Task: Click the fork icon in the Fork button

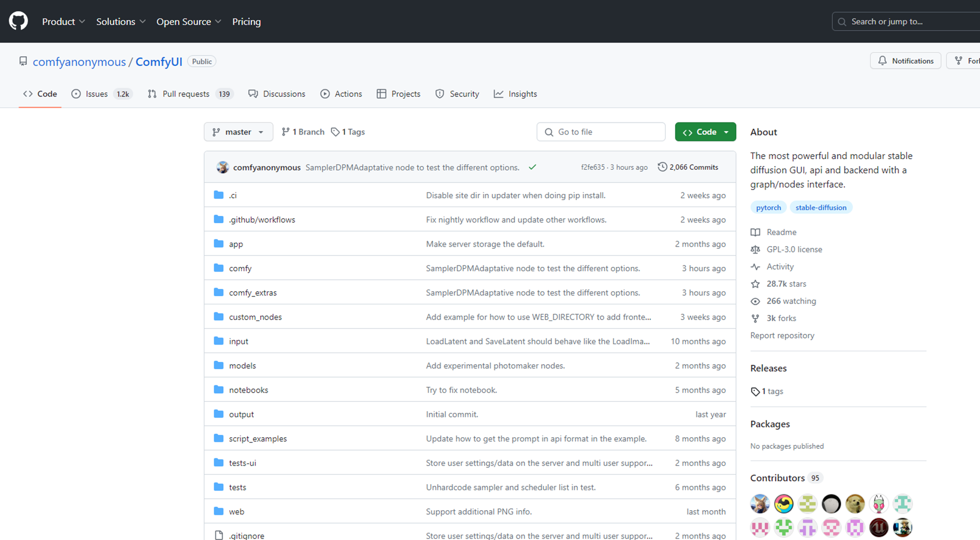Action: (x=958, y=61)
